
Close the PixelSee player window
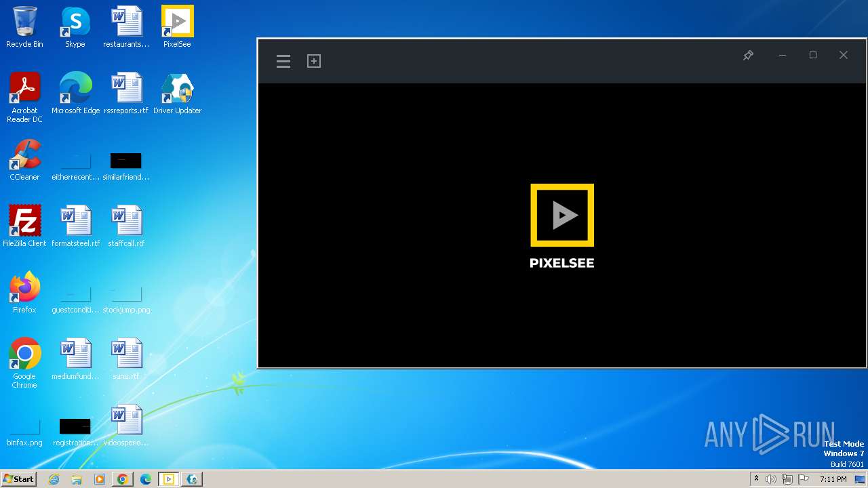844,55
